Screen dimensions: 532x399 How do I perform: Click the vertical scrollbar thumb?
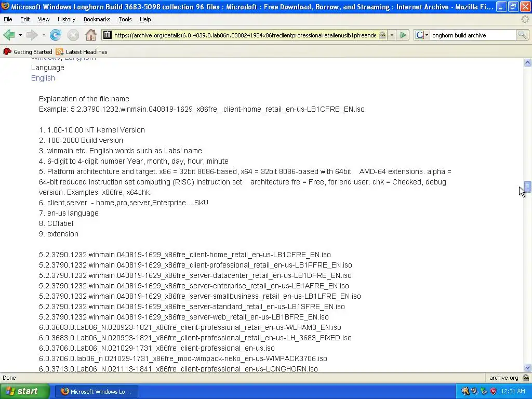[527, 187]
